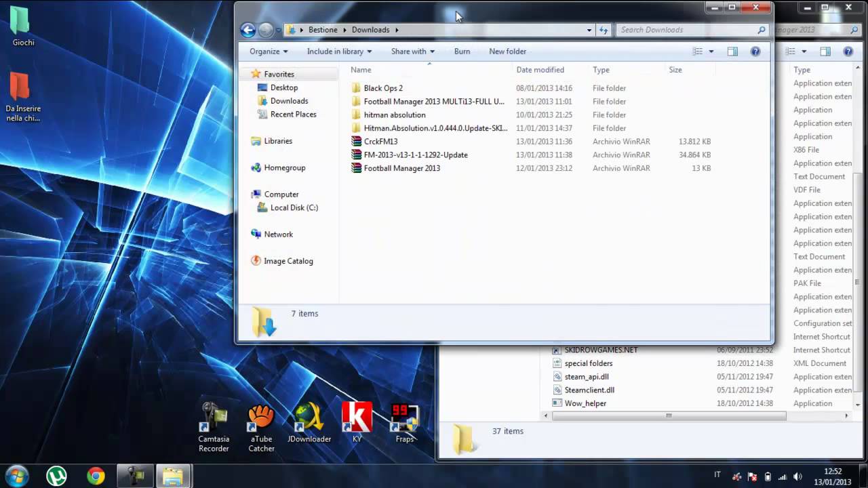The image size is (868, 488).
Task: Click the volume icon in system tray
Action: 797,476
